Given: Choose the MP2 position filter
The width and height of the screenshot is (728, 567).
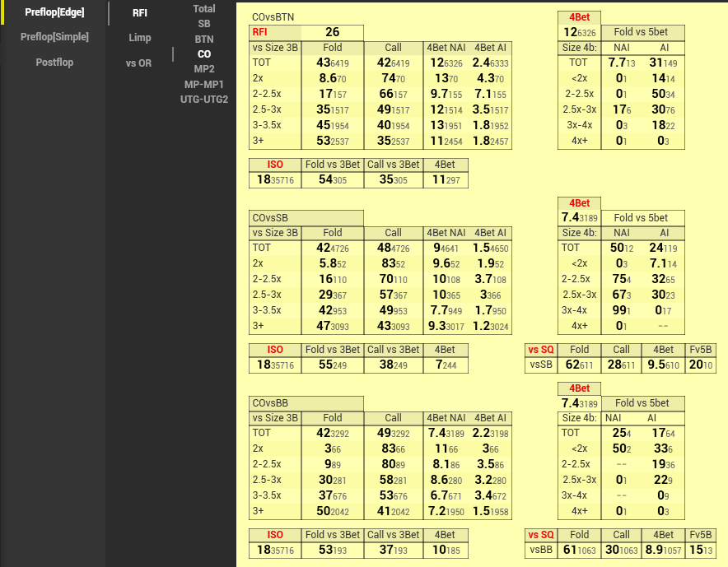Looking at the screenshot, I should (x=204, y=69).
